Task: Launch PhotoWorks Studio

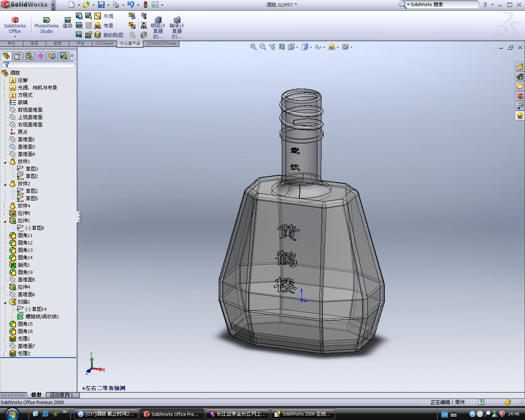Action: click(x=46, y=25)
